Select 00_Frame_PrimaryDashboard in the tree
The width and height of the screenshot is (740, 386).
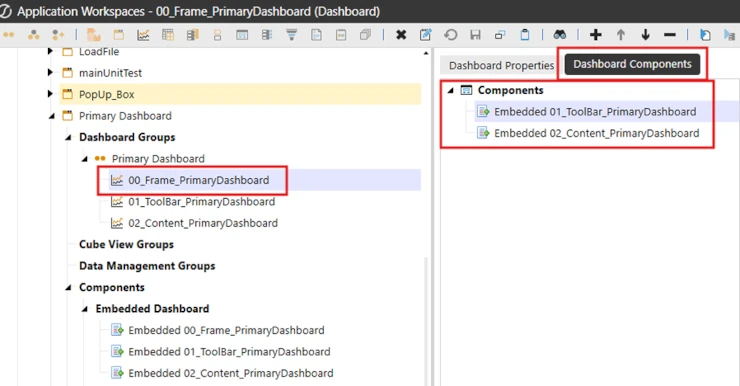click(199, 180)
